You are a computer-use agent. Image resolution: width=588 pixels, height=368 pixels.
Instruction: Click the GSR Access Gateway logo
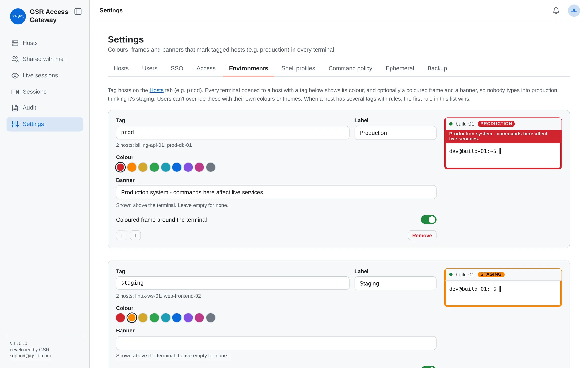(18, 16)
